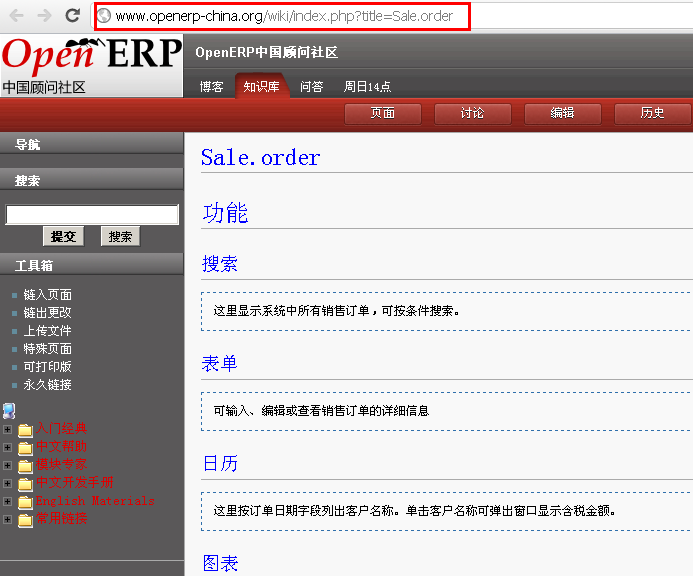693x576 pixels.
Task: Open the 链出更改 toolbox link
Action: point(48,313)
